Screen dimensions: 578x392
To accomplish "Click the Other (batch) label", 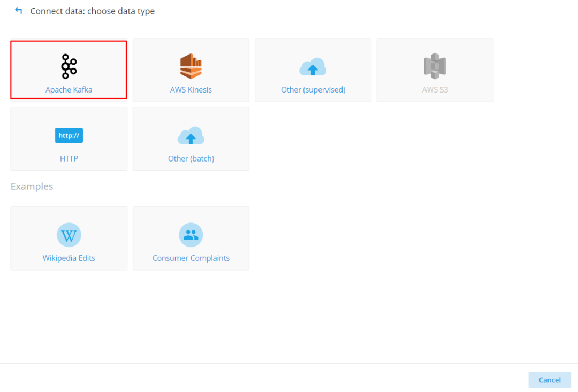I will [191, 158].
